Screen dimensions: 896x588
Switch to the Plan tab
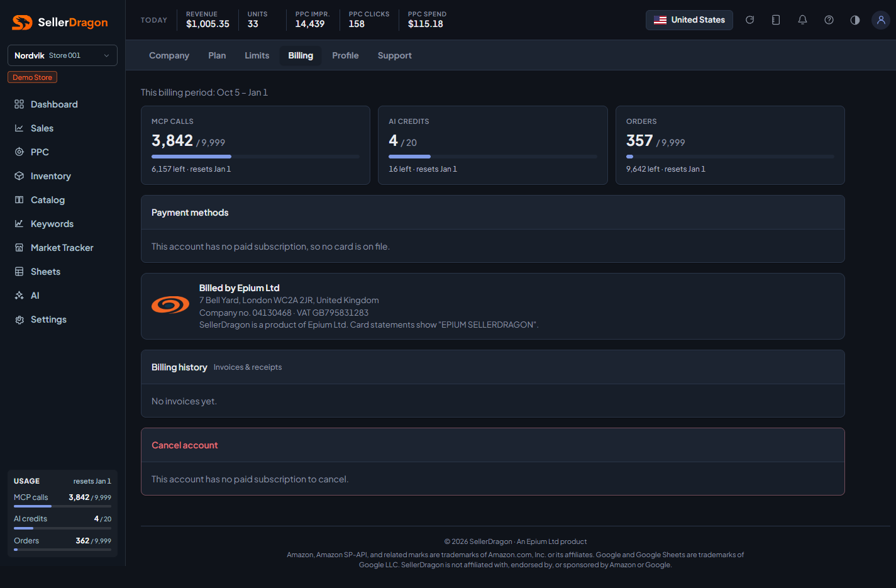coord(217,55)
